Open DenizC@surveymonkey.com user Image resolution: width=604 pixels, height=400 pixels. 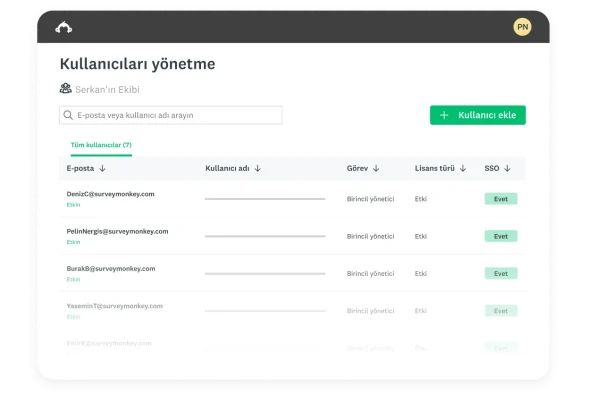click(x=110, y=194)
